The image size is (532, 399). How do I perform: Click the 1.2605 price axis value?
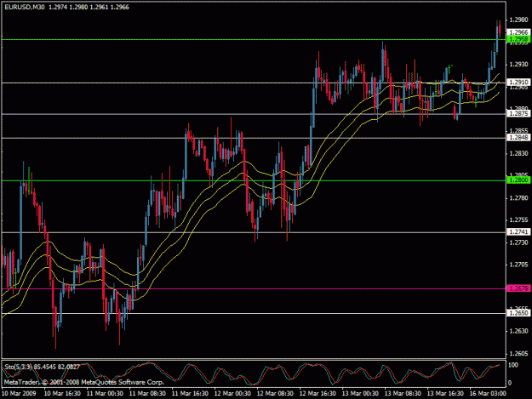click(x=518, y=354)
